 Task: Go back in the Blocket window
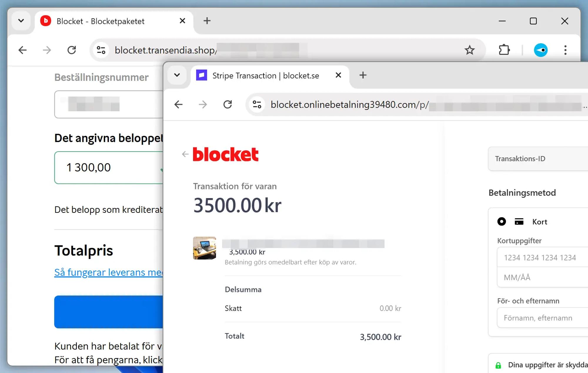[x=22, y=50]
